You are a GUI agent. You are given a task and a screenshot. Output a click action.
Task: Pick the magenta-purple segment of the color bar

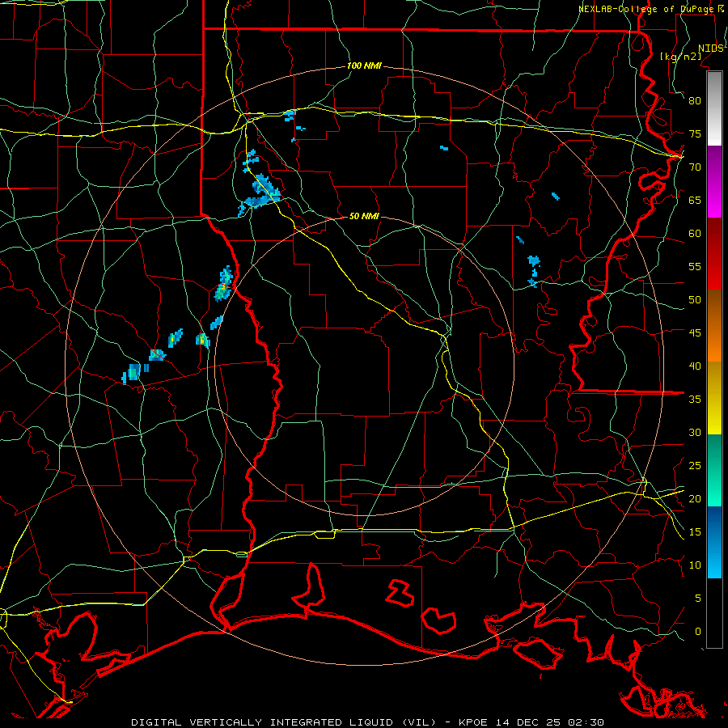tap(714, 182)
